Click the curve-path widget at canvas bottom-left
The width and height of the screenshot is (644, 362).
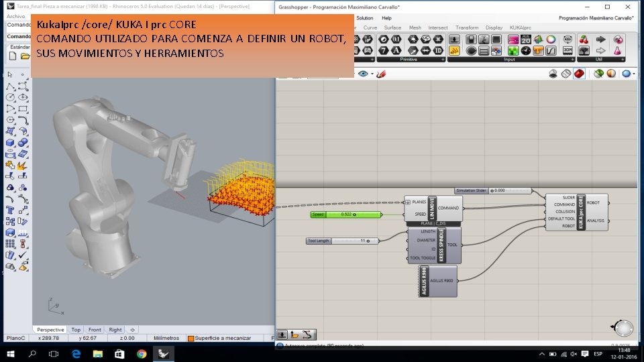point(307,335)
